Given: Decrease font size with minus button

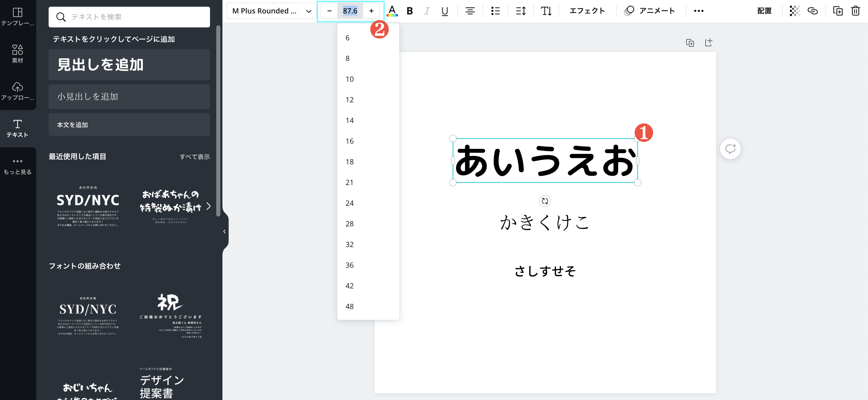Looking at the screenshot, I should tap(329, 11).
